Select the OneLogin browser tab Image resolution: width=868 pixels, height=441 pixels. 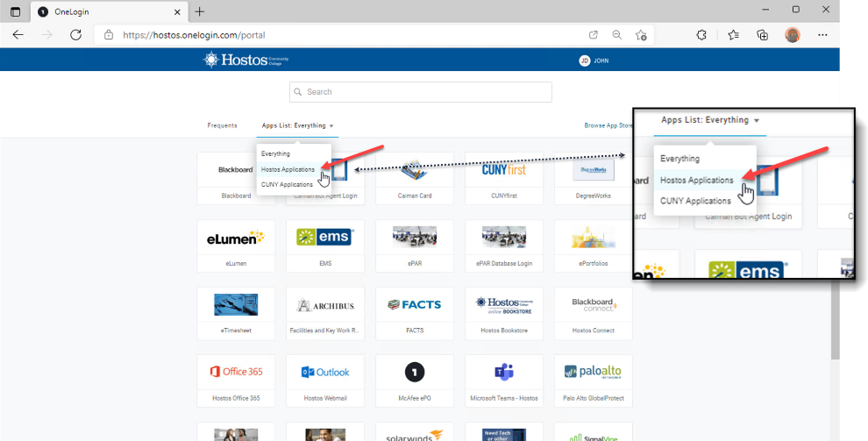pos(105,11)
